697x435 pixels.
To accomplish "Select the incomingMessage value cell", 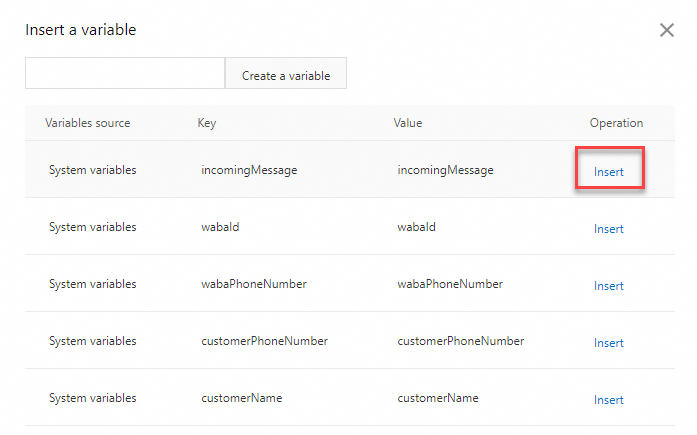I will click(x=445, y=170).
